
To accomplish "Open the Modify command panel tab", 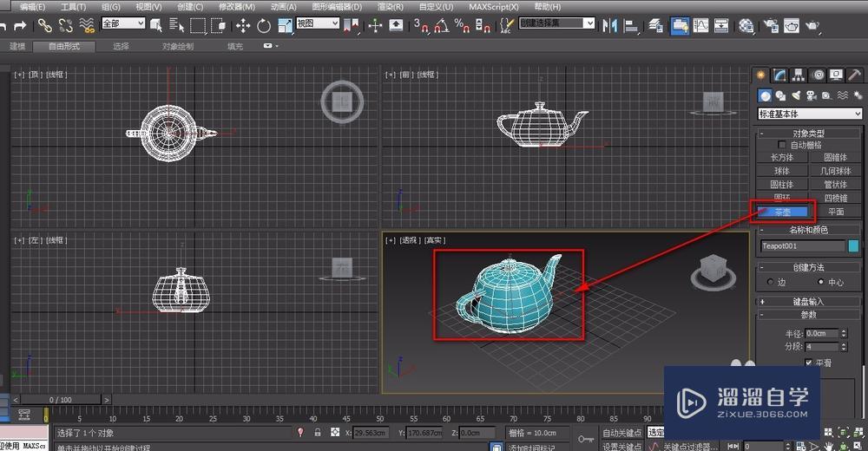I will [780, 75].
